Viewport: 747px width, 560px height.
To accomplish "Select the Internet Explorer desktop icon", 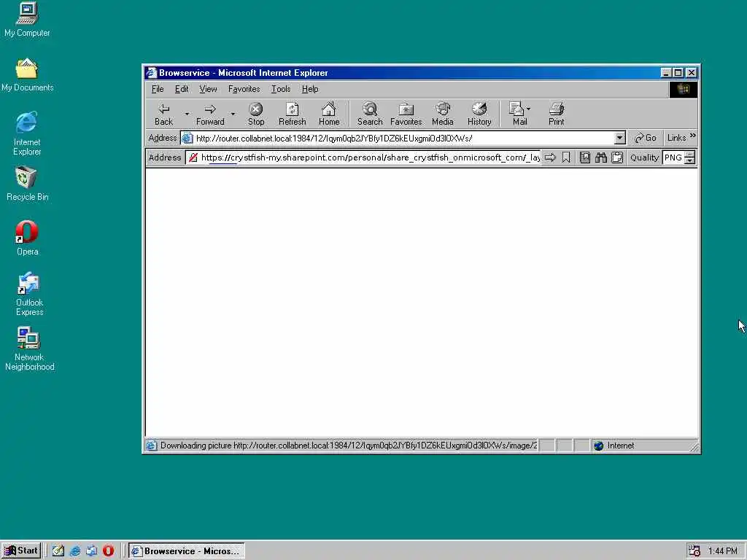I will (27, 134).
